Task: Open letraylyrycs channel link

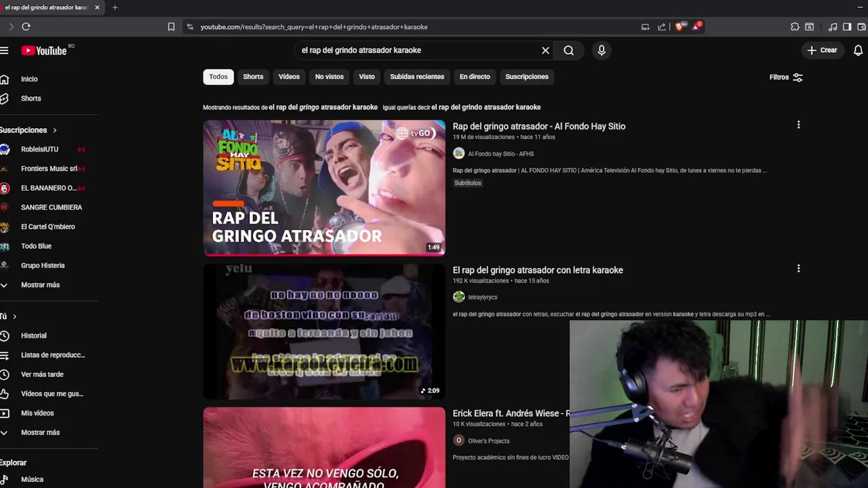Action: pyautogui.click(x=482, y=297)
